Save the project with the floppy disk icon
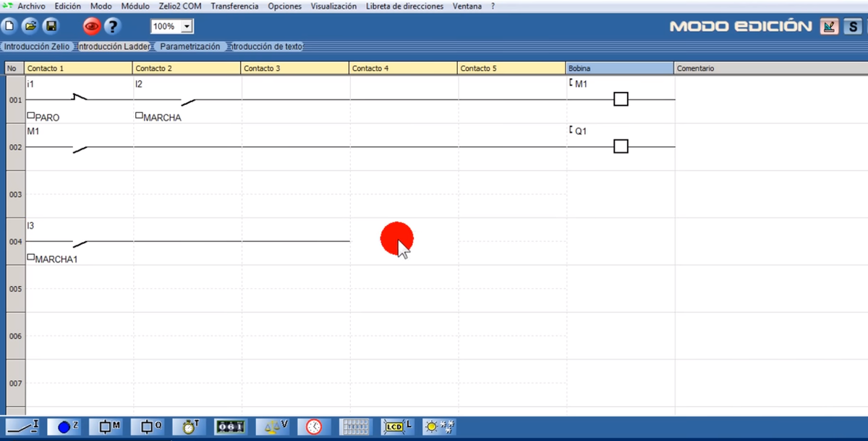This screenshot has width=868, height=441. [x=51, y=26]
